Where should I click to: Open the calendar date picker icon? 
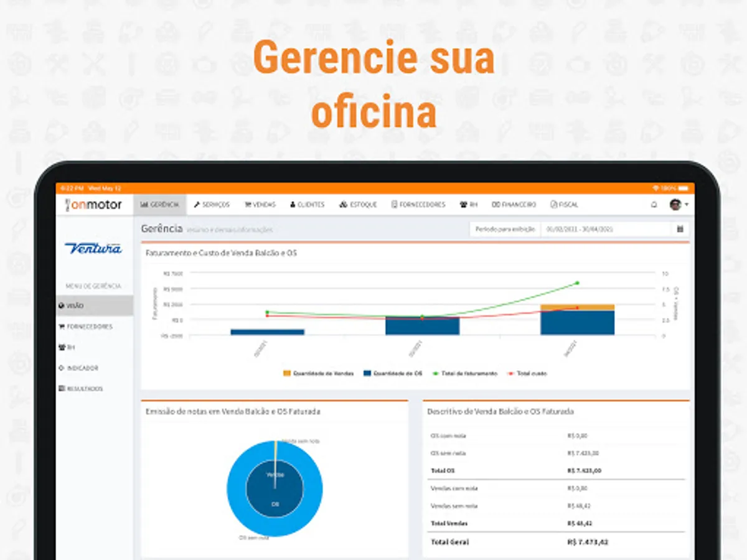(x=680, y=229)
